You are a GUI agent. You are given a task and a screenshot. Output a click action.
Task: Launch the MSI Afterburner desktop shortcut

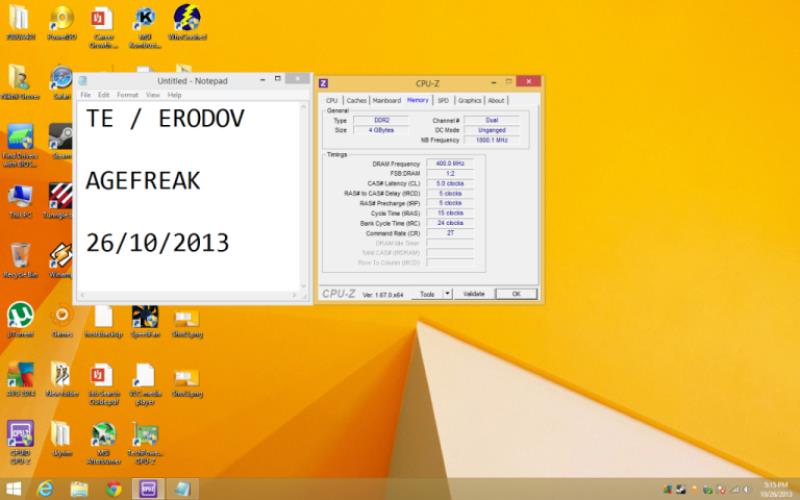[x=103, y=434]
